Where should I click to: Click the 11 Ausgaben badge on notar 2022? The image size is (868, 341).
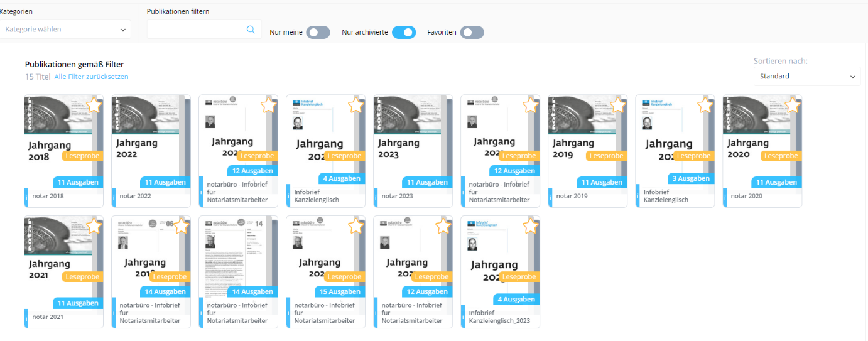tap(165, 182)
